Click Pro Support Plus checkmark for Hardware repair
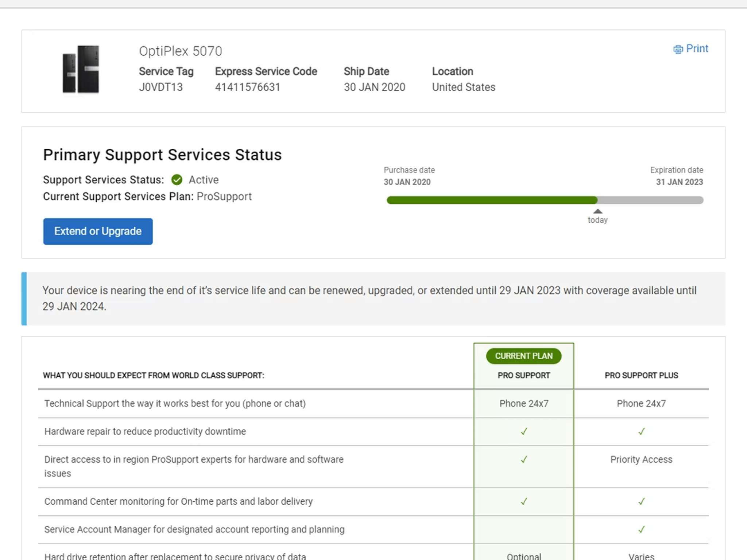The image size is (747, 560). (641, 432)
